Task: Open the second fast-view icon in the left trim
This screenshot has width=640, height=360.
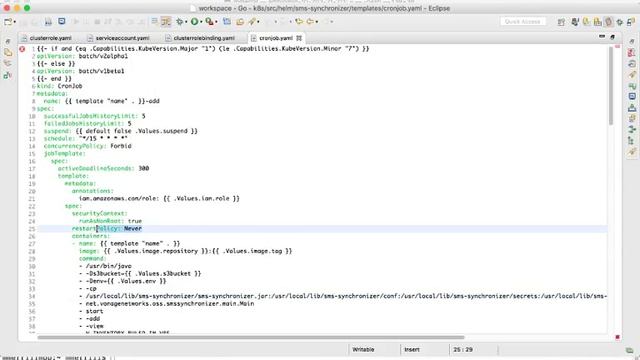Action: click(x=8, y=53)
